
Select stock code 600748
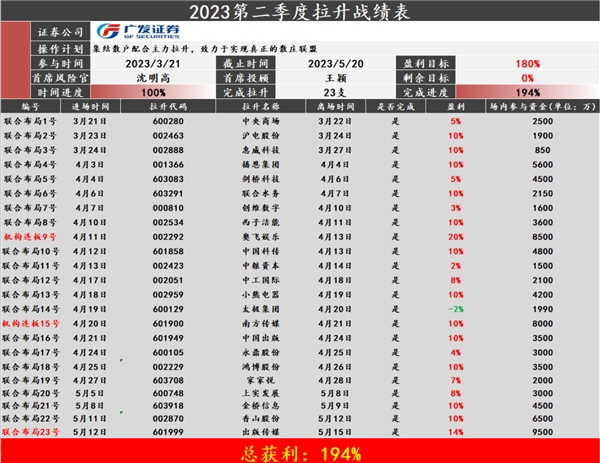[x=168, y=393]
